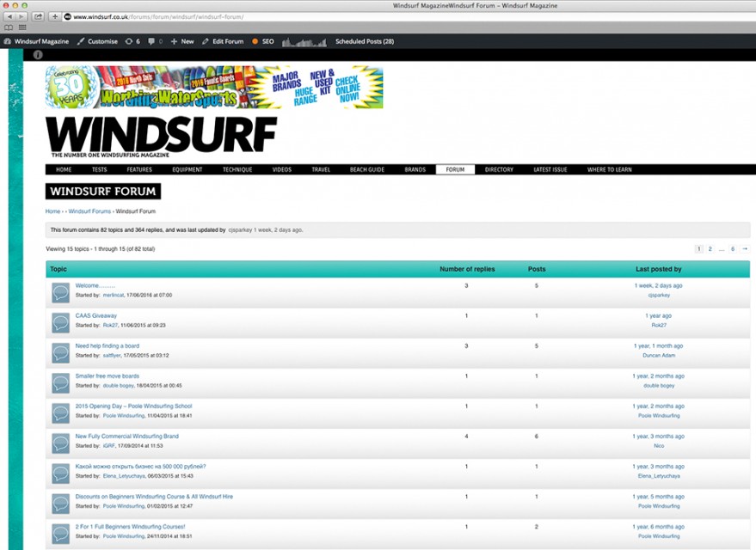Click the info circle icon below admin bar
The height and width of the screenshot is (550, 756).
tap(38, 55)
